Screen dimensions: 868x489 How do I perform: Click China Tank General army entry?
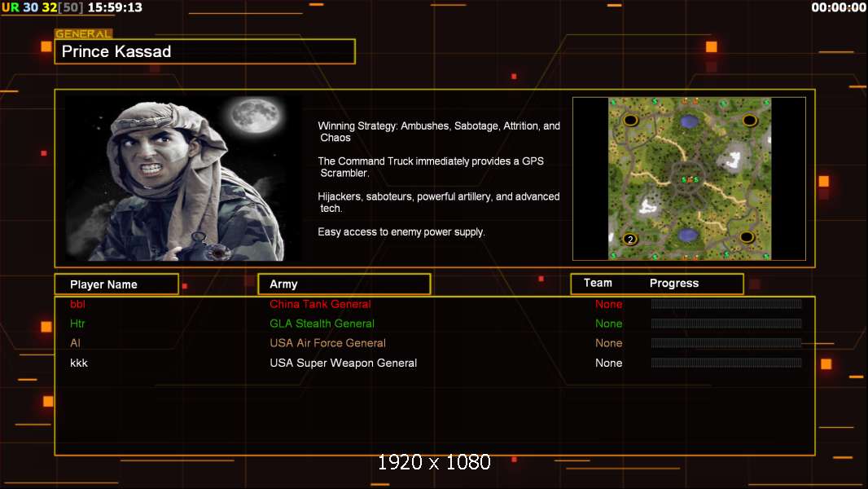tap(320, 304)
